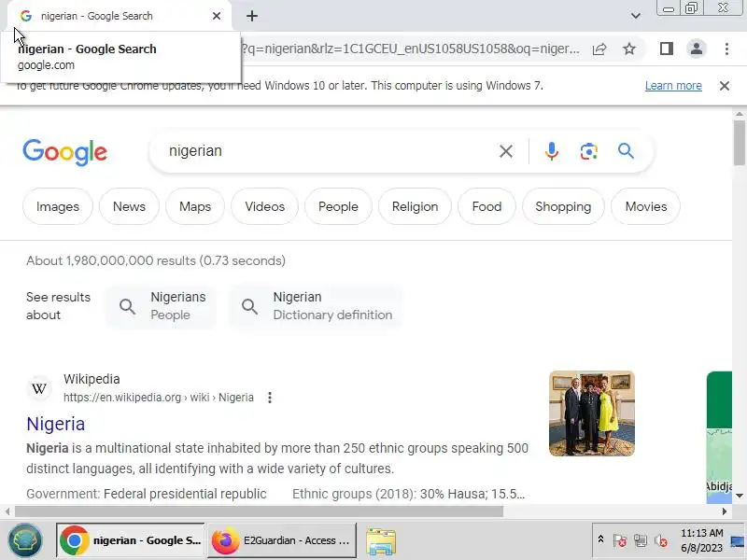Screen dimensions: 747x560
Task: Click the map panel showing Abidjan
Action: (x=719, y=465)
